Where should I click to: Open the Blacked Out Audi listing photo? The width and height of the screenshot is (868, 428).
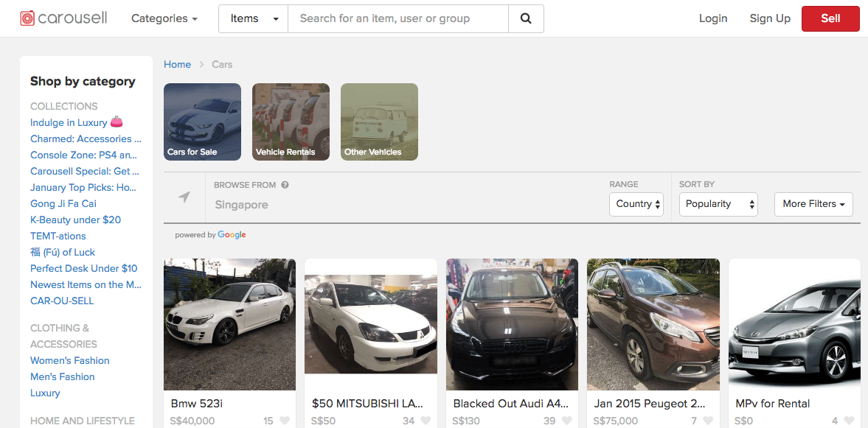tap(512, 325)
